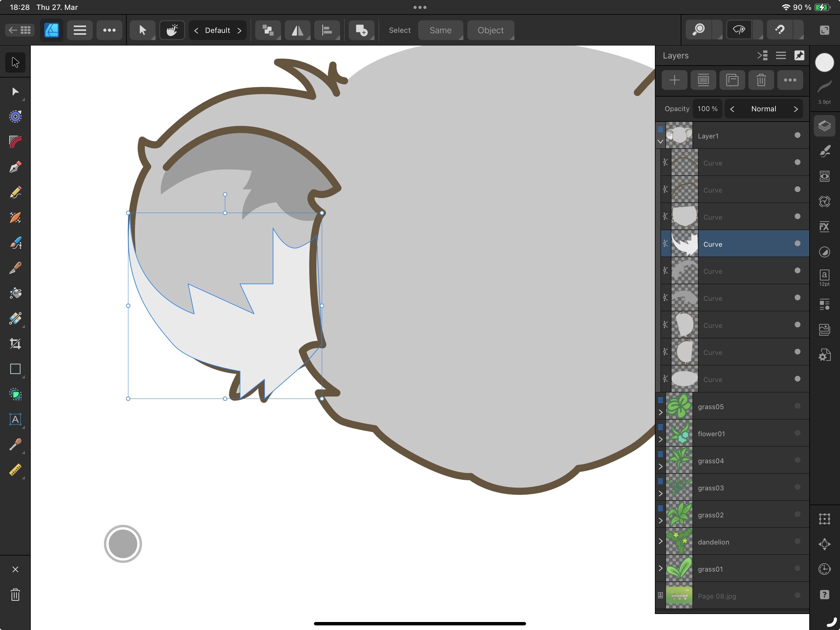Toggle visibility of dandelion layer
840x630 pixels.
[x=797, y=541]
